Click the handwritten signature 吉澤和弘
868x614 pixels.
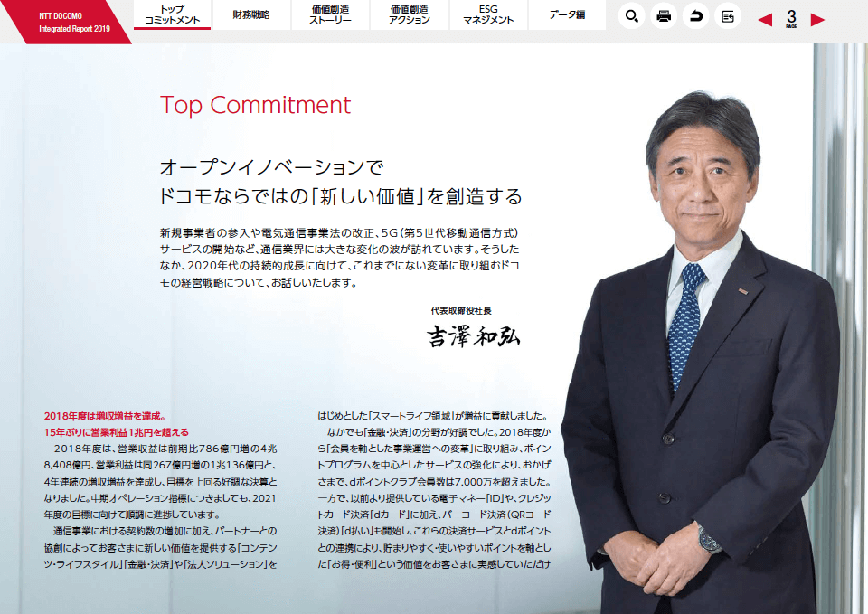coord(473,335)
